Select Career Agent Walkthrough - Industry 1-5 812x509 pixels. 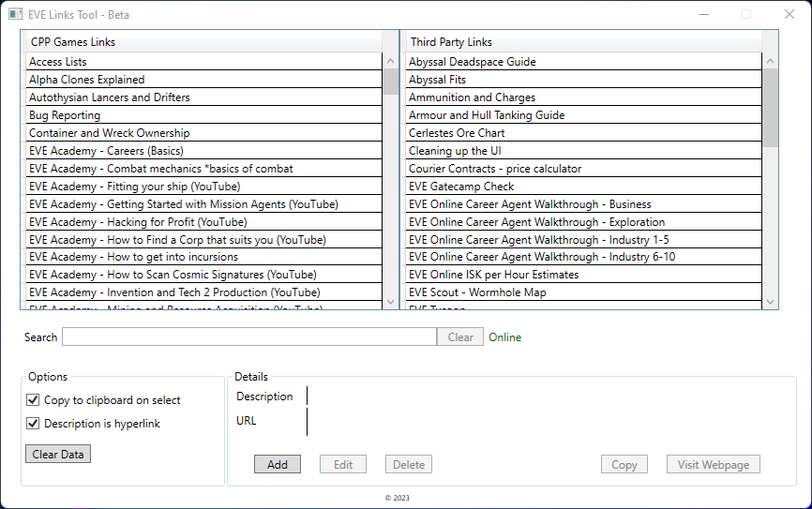point(583,239)
